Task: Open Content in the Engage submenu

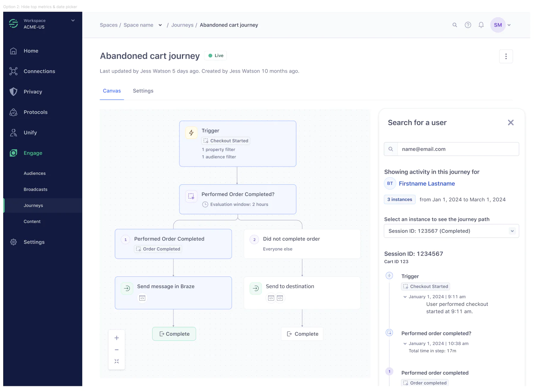Action: (x=32, y=222)
